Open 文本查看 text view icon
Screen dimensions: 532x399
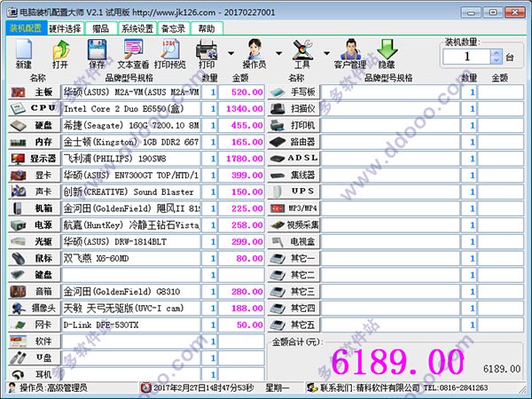[x=133, y=53]
